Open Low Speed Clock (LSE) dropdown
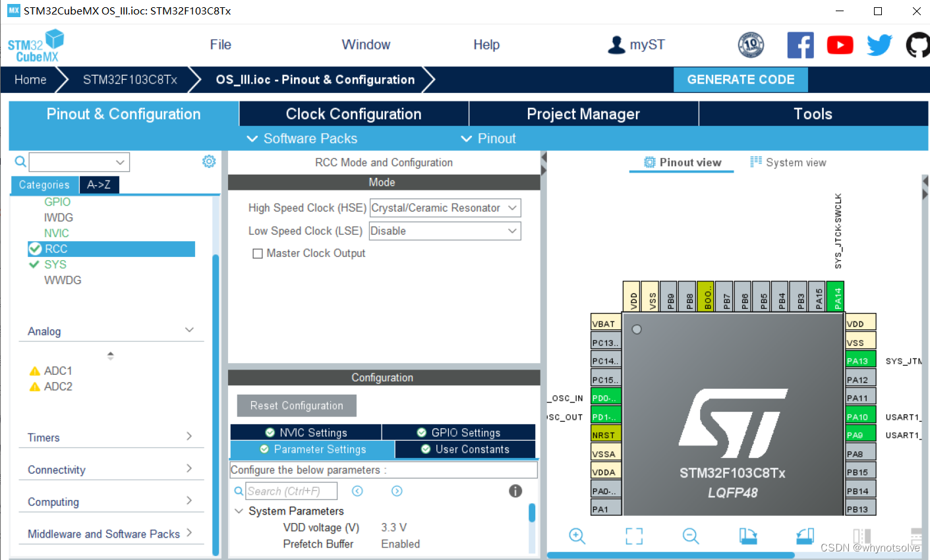Viewport: 930px width, 560px height. (x=446, y=231)
